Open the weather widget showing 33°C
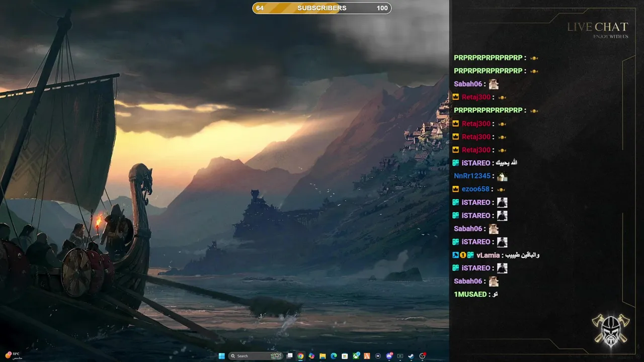This screenshot has width=644, height=362. (14, 355)
